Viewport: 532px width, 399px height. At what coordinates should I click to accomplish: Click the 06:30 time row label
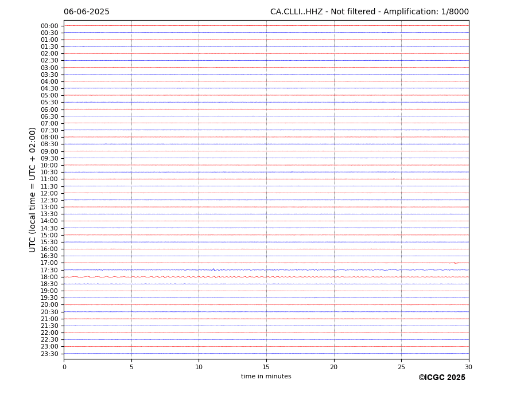click(49, 116)
